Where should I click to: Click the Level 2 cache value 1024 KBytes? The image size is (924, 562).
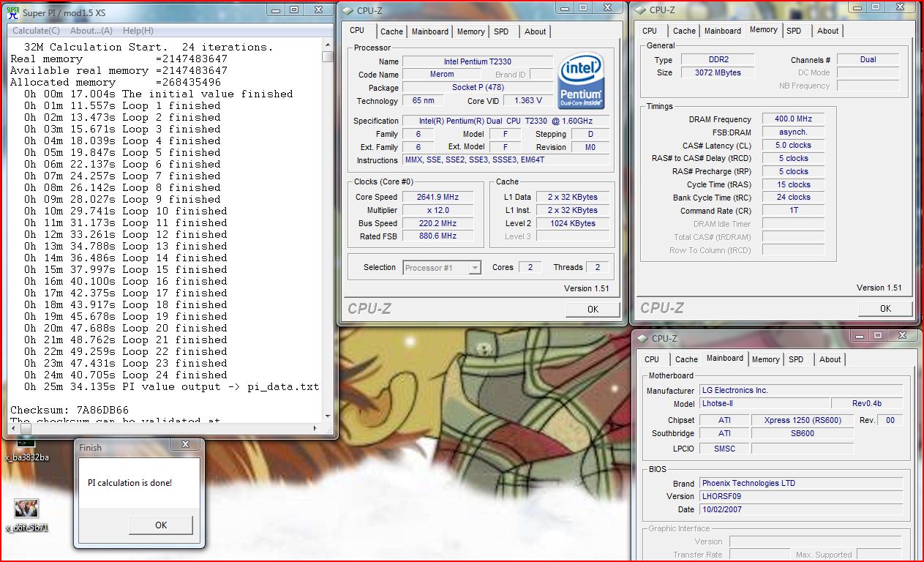pyautogui.click(x=572, y=224)
